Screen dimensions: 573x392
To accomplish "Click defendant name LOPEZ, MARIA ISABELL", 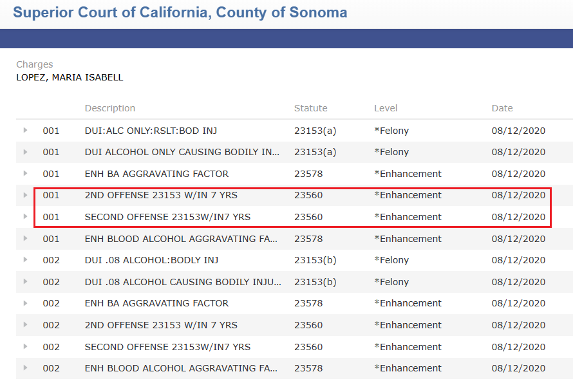I will 70,77.
